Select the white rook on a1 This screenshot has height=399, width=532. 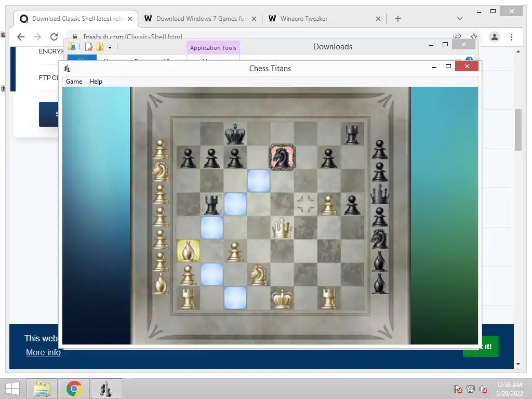coord(188,299)
